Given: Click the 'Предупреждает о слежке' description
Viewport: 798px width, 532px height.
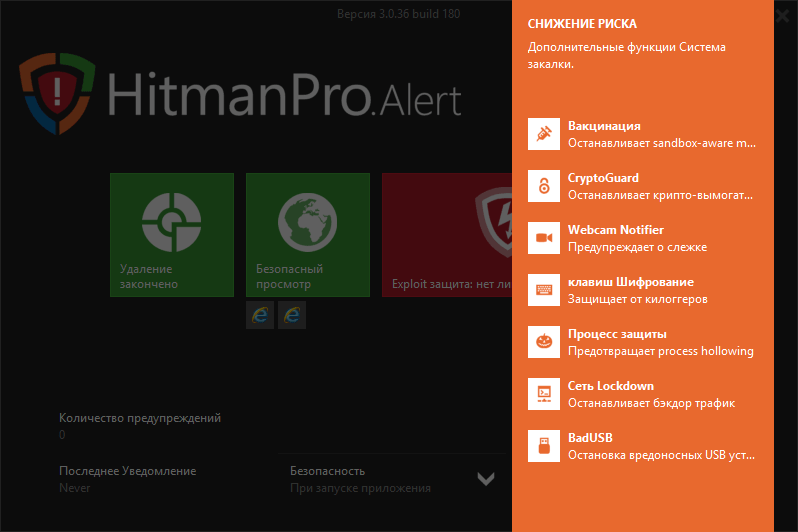Looking at the screenshot, I should (x=637, y=247).
